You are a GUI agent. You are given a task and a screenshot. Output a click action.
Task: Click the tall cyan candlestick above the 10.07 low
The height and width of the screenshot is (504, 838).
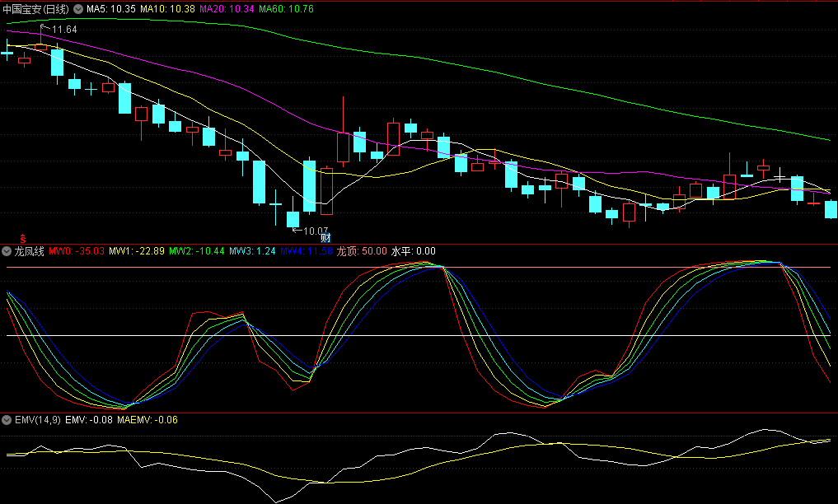(310, 186)
